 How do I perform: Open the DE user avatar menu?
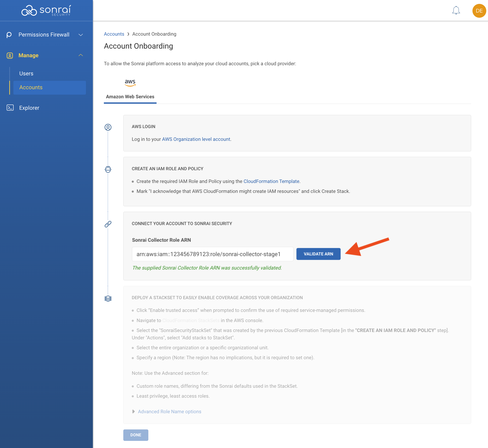[x=479, y=11]
